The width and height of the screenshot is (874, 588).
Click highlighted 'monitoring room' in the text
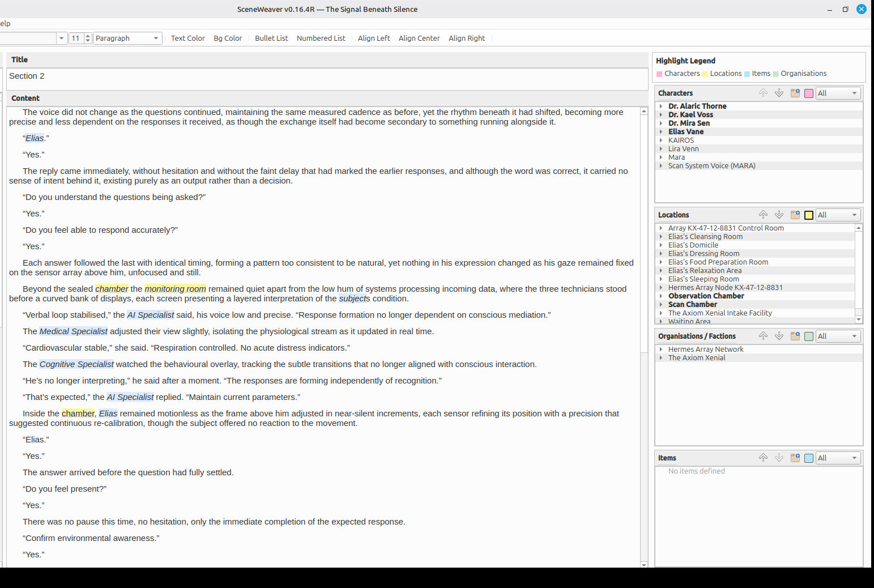point(175,289)
